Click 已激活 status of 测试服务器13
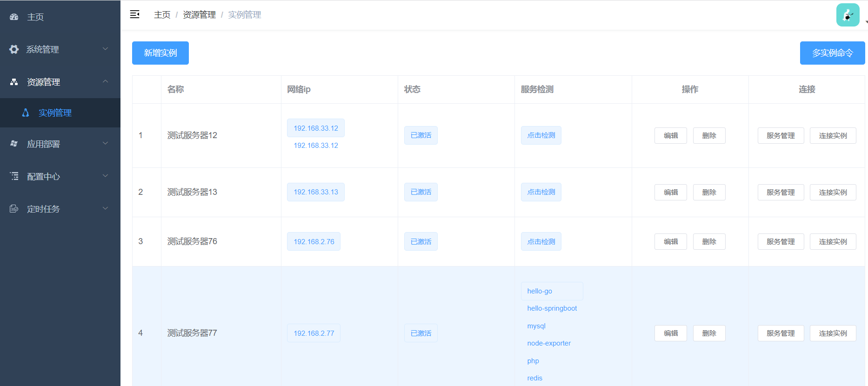This screenshot has height=386, width=868. coord(421,192)
